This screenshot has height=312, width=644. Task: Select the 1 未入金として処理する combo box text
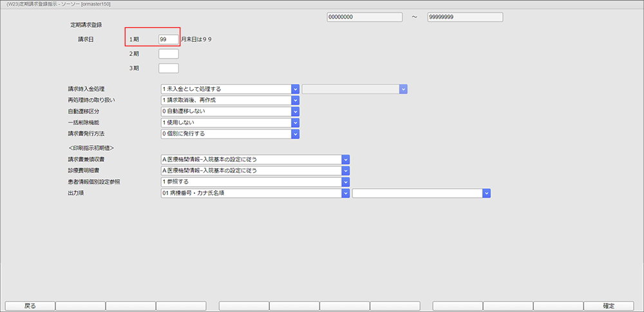point(225,89)
